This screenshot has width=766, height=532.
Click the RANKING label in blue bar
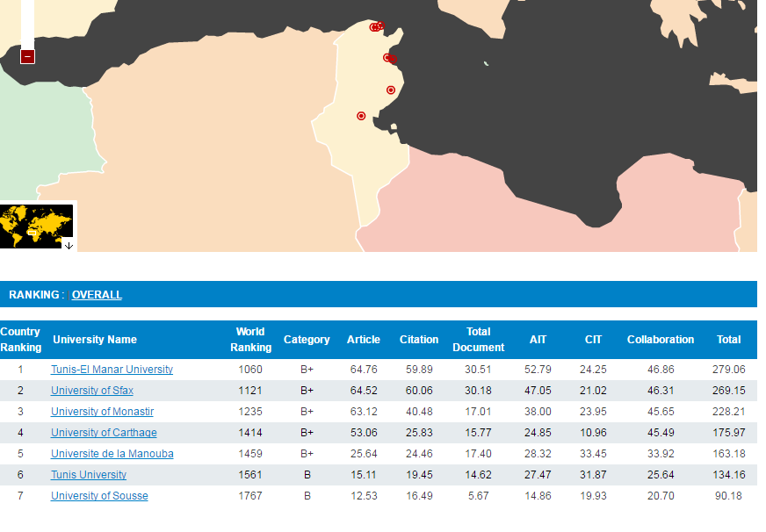pyautogui.click(x=33, y=295)
